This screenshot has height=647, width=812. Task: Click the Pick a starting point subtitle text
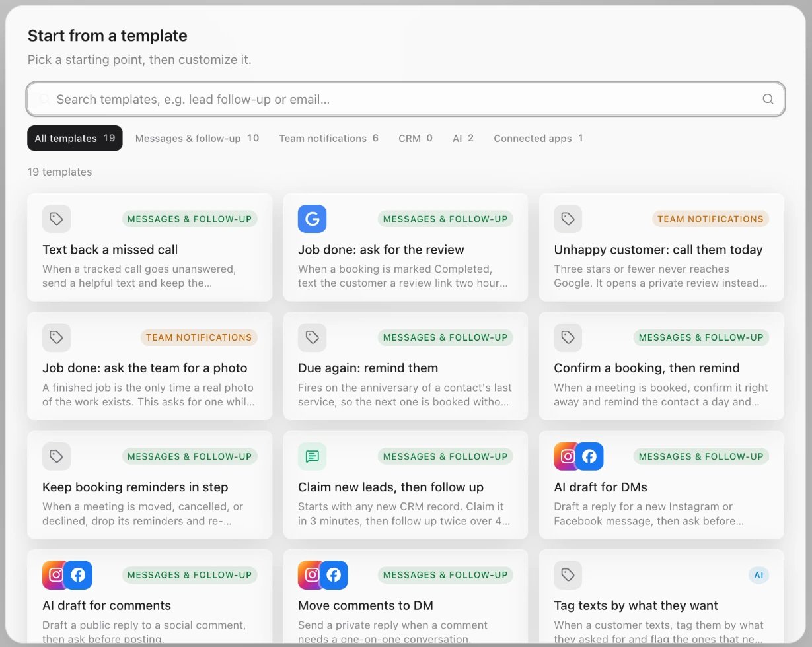(x=139, y=59)
